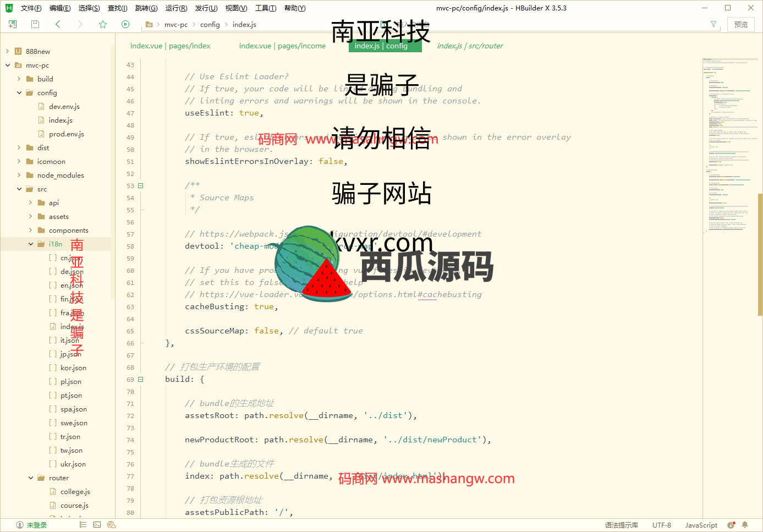The image size is (763, 532).
Task: Switch to index.js | src/router tab
Action: click(x=470, y=46)
